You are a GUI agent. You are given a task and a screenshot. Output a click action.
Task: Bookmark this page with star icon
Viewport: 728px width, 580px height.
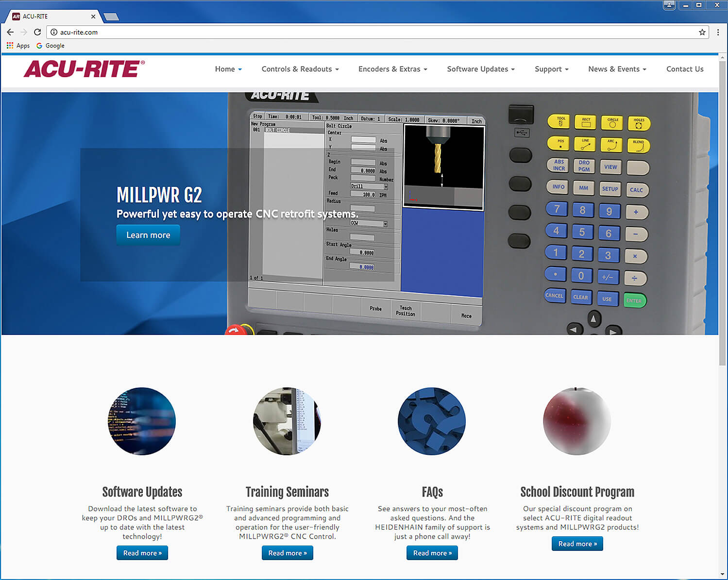[x=702, y=32]
